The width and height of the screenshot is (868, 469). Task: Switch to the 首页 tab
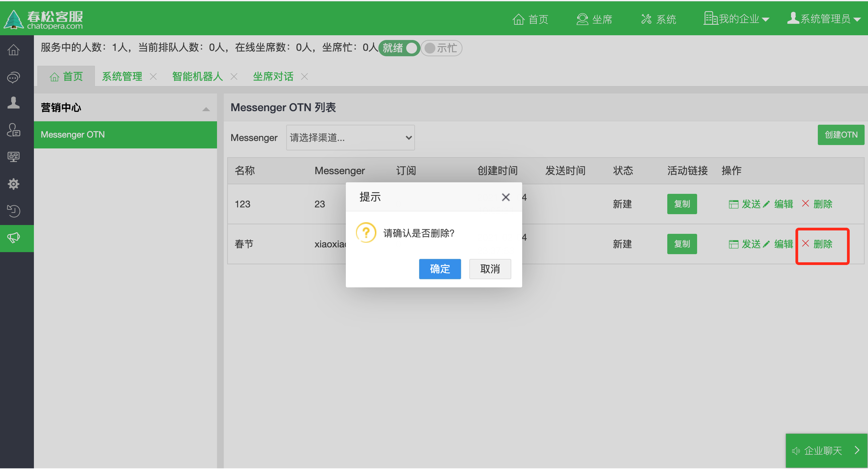click(x=66, y=77)
